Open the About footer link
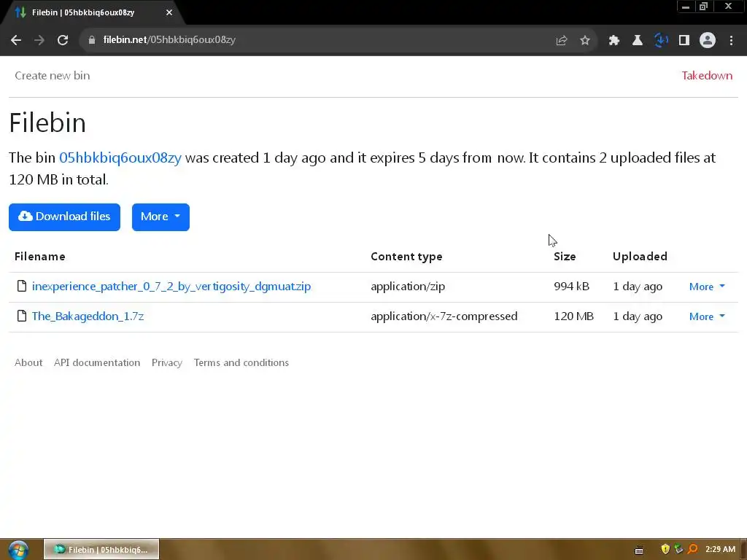 (28, 363)
